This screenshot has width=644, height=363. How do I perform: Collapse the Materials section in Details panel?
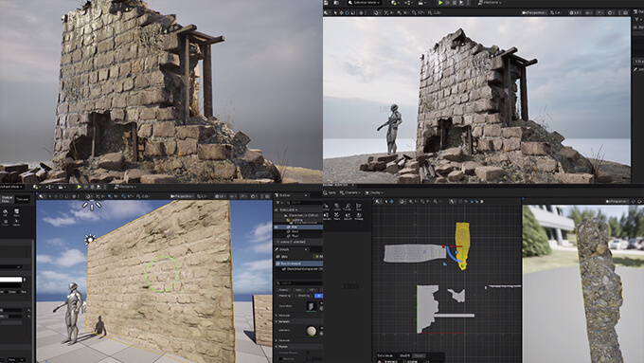point(277,321)
